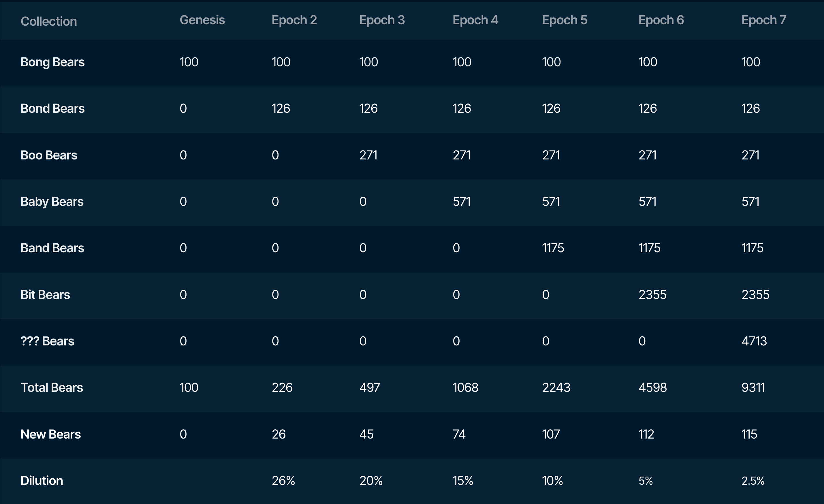
Task: Click the Dilution row label
Action: click(x=42, y=481)
